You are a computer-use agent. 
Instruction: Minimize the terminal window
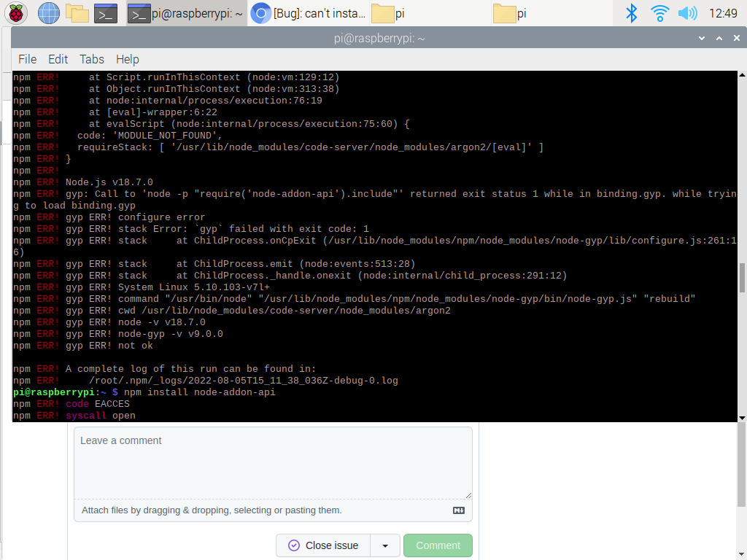[x=701, y=38]
